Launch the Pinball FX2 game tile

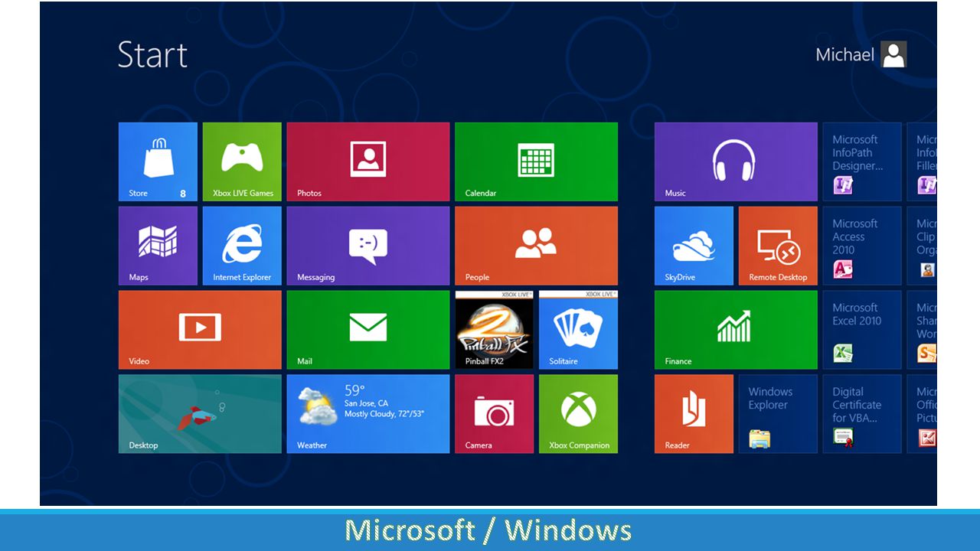pyautogui.click(x=494, y=330)
